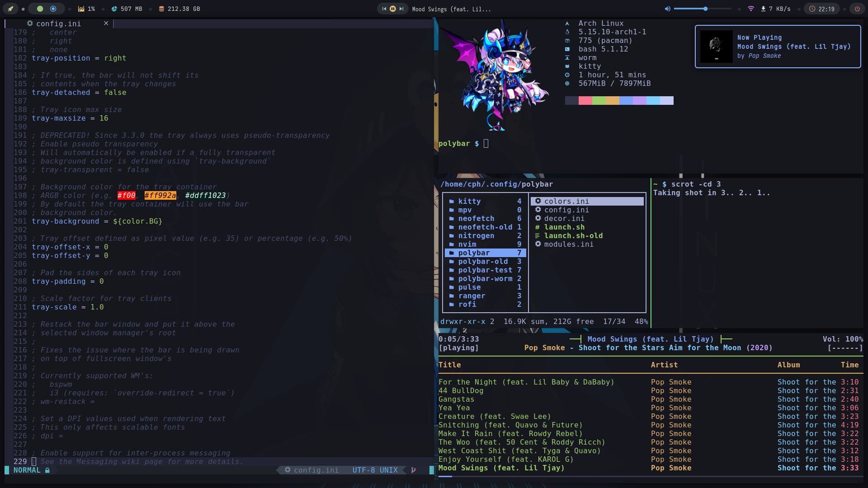The image size is (868, 488).
Task: Open the rofi folder in ranger
Action: click(485, 304)
